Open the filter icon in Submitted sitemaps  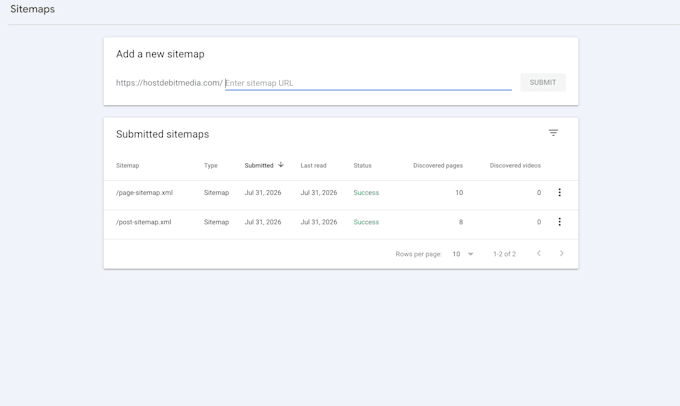[553, 133]
